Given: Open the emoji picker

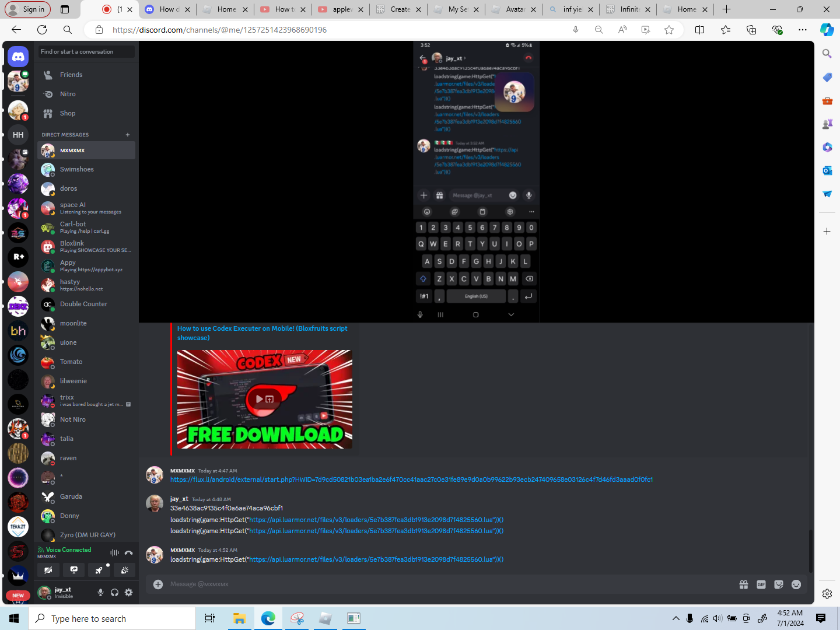Looking at the screenshot, I should coord(796,584).
